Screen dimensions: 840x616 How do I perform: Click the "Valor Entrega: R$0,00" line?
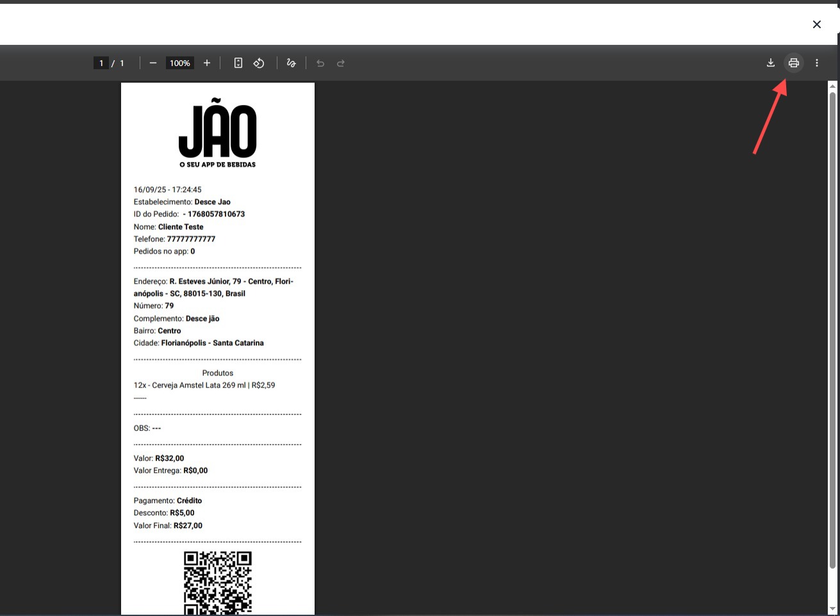(170, 470)
